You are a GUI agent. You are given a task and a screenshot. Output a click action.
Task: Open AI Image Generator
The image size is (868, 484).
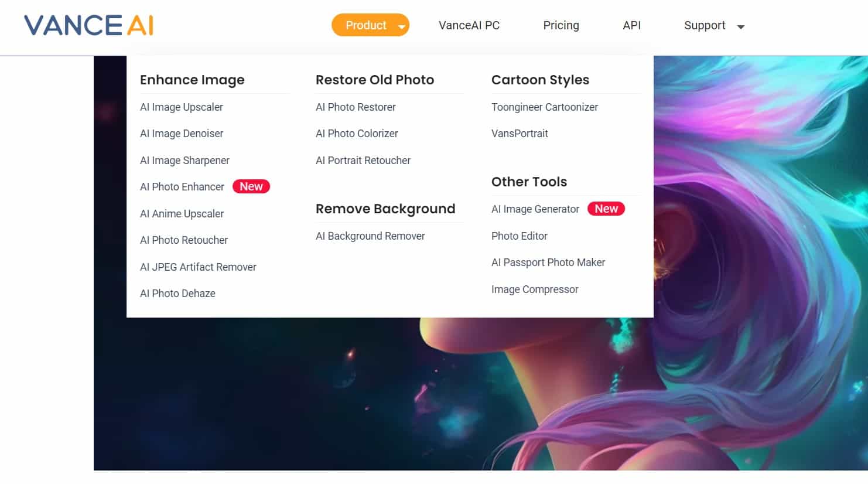pos(535,209)
